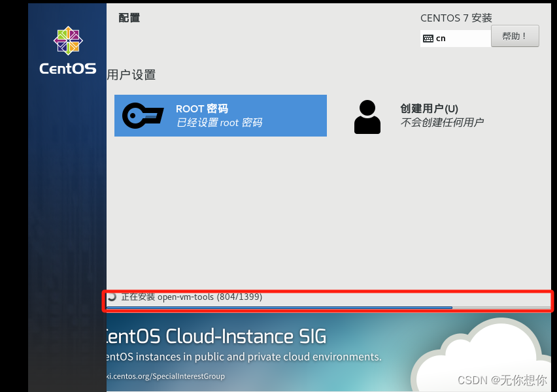Click the CentOS Cloud-Instance SIG banner heading

(x=216, y=336)
